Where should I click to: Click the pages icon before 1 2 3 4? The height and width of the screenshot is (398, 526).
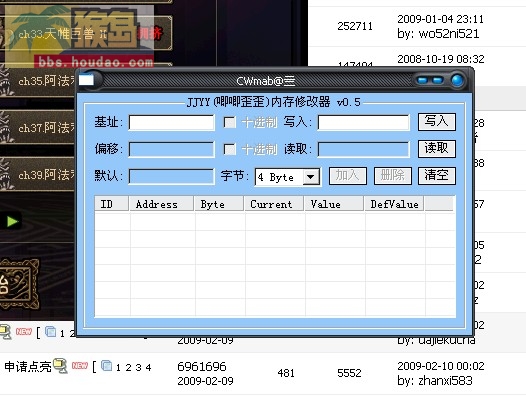click(107, 366)
